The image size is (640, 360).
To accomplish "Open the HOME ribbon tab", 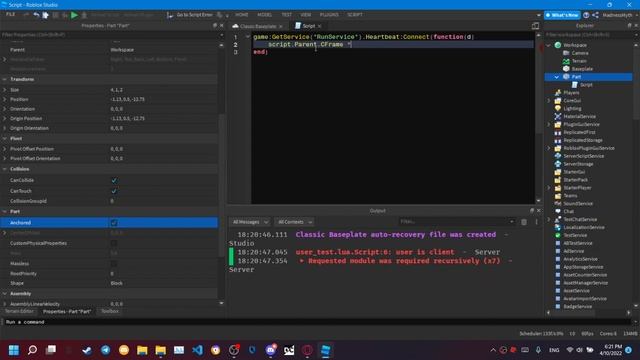I will (242, 15).
